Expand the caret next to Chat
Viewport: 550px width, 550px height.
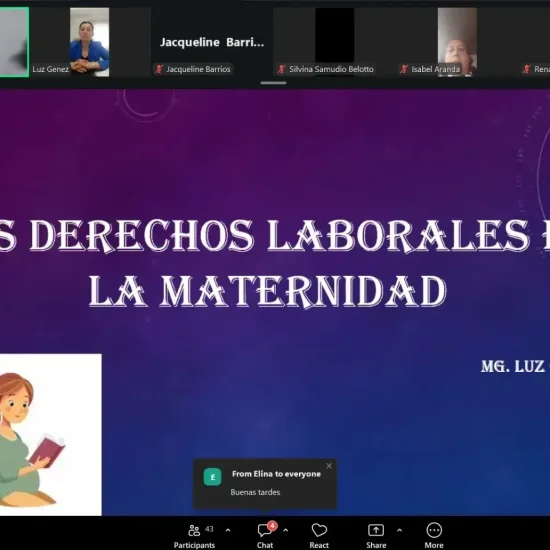[286, 530]
